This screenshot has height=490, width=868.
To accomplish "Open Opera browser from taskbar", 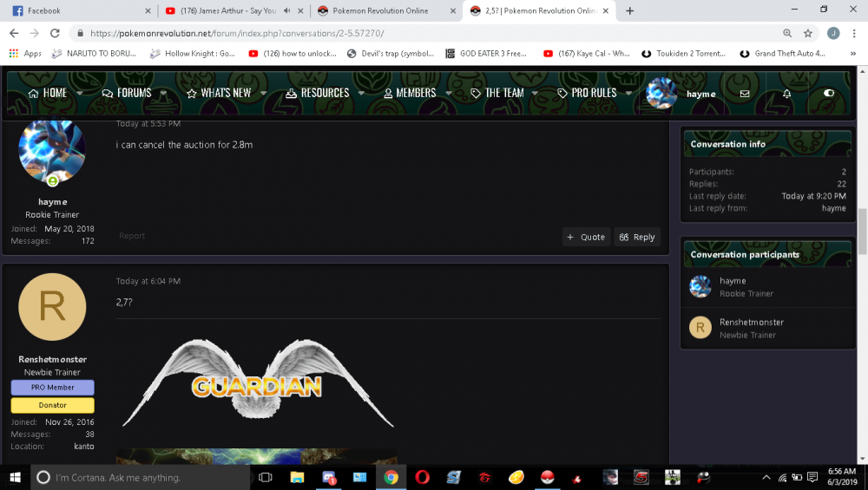I will pos(422,477).
